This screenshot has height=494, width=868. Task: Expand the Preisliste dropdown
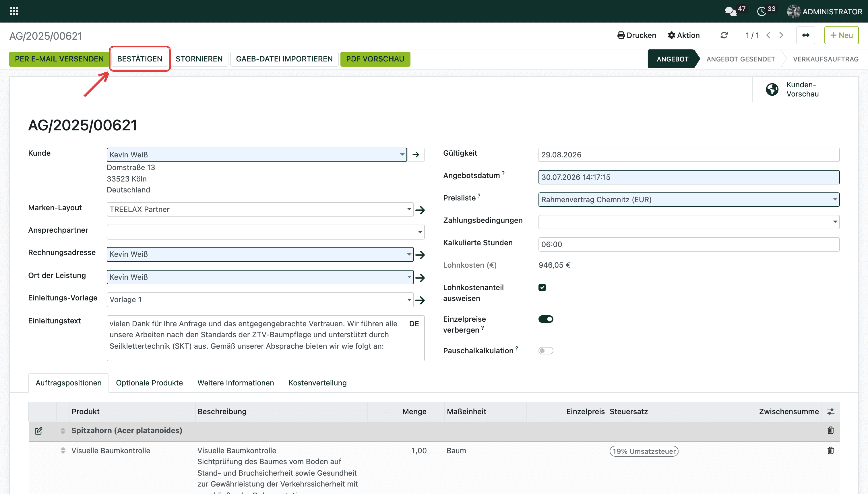[835, 200]
